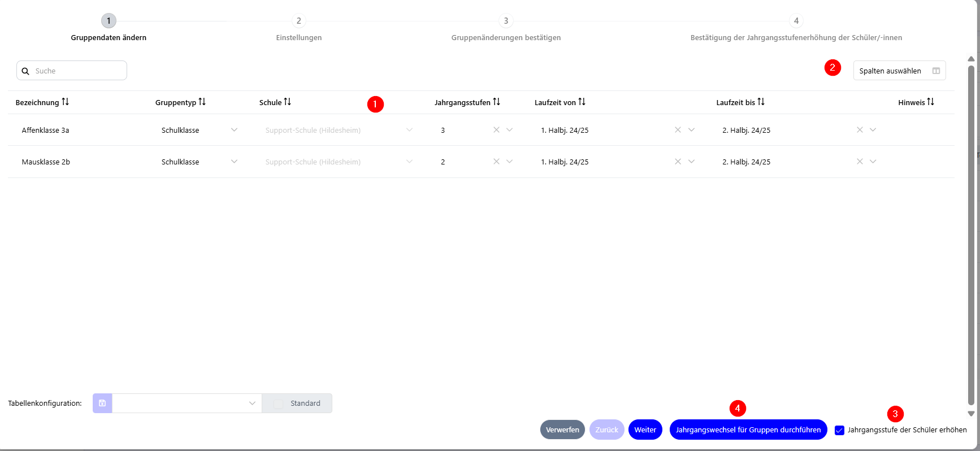This screenshot has width=980, height=451.
Task: Click the save table configuration icon
Action: click(x=102, y=403)
